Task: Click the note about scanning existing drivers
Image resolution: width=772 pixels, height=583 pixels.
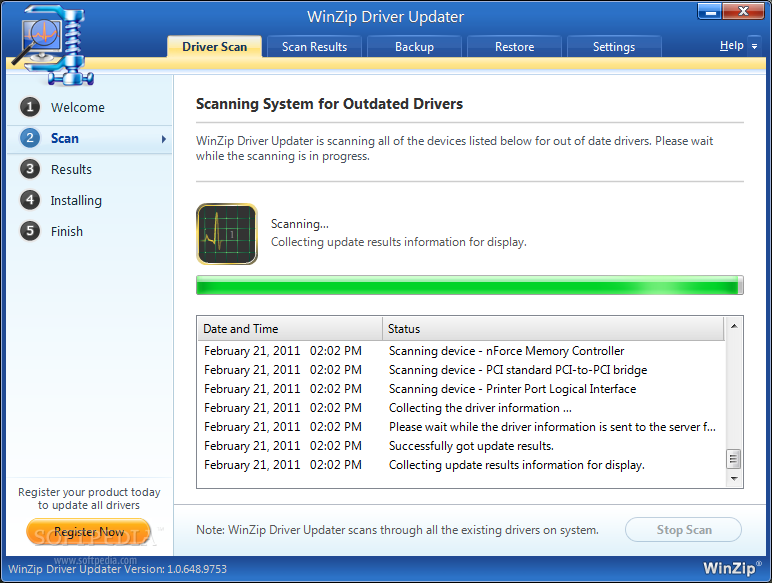Action: click(397, 530)
